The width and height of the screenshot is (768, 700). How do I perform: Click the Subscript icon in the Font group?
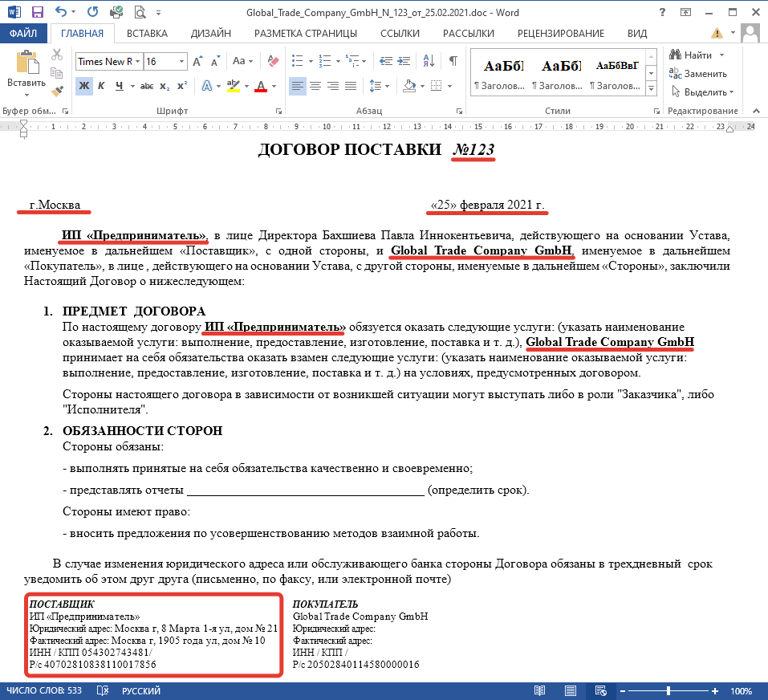(x=163, y=85)
